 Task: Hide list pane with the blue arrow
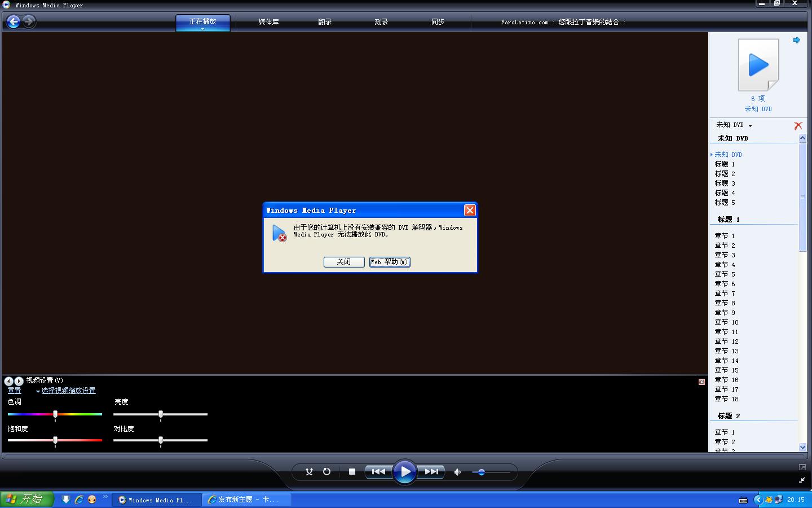(796, 40)
